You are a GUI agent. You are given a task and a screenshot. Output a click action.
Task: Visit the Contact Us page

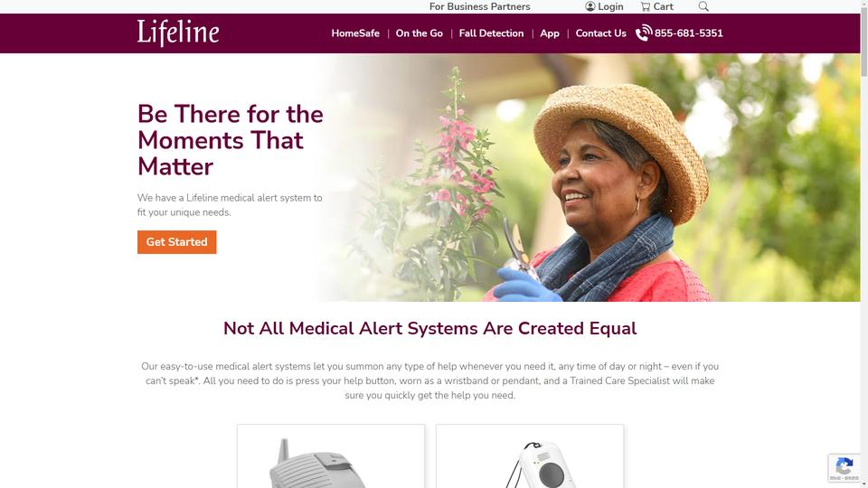click(x=600, y=33)
